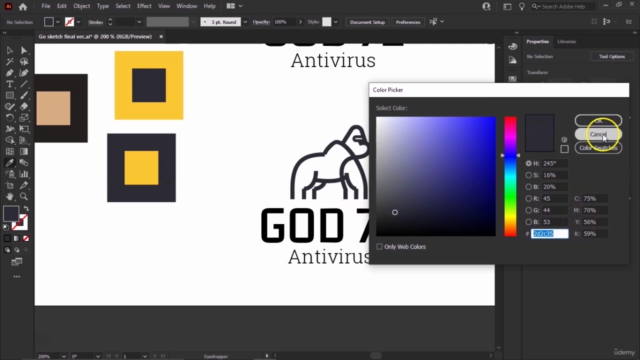Select the Slice tool
This screenshot has height=360, width=640.
click(24, 185)
